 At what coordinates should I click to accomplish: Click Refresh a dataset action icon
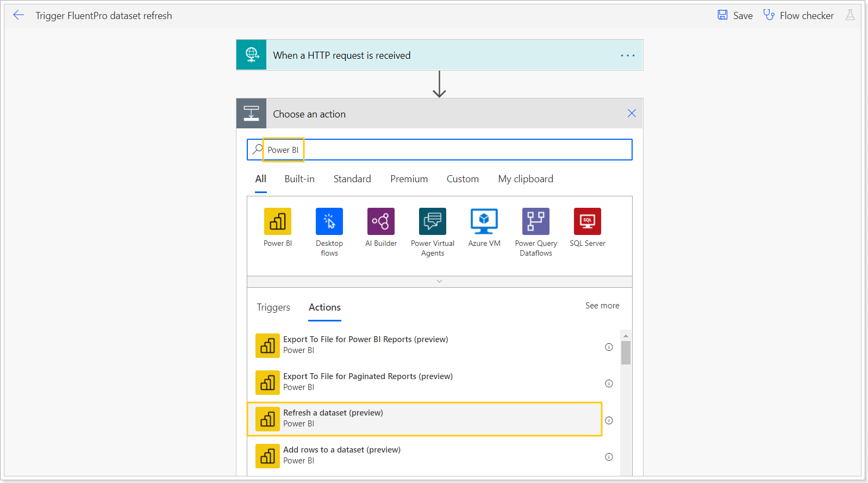coord(267,419)
